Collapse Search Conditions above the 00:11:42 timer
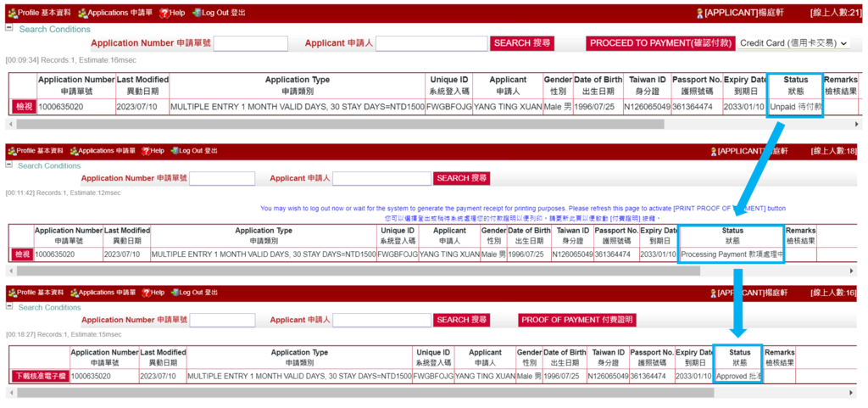This screenshot has height=408, width=868. coord(8,165)
